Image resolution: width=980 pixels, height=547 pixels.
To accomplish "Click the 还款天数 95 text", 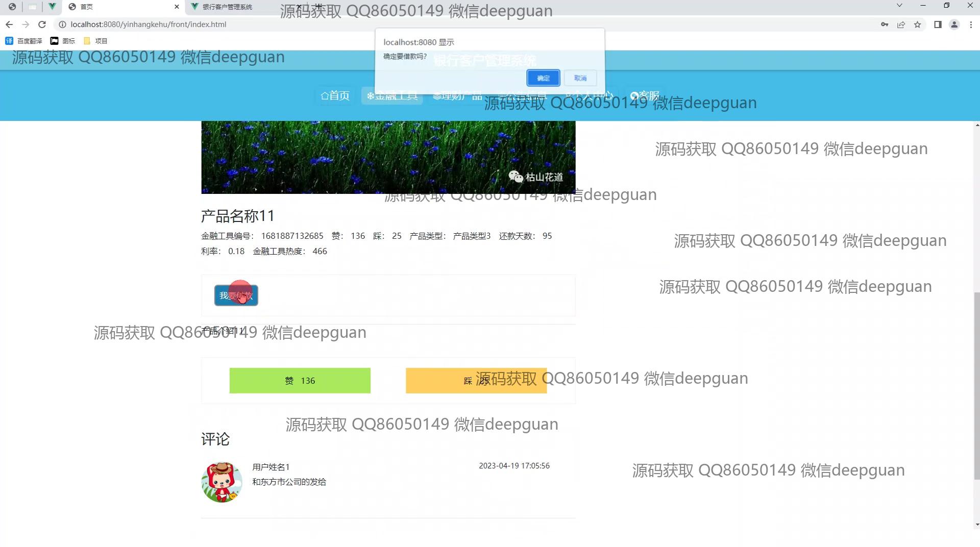I will [x=525, y=236].
